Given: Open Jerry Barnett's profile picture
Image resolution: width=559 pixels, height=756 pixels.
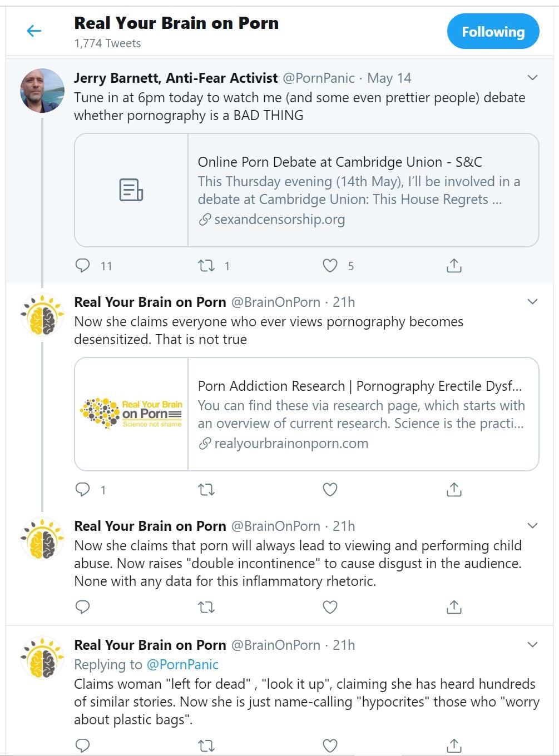Looking at the screenshot, I should click(42, 91).
